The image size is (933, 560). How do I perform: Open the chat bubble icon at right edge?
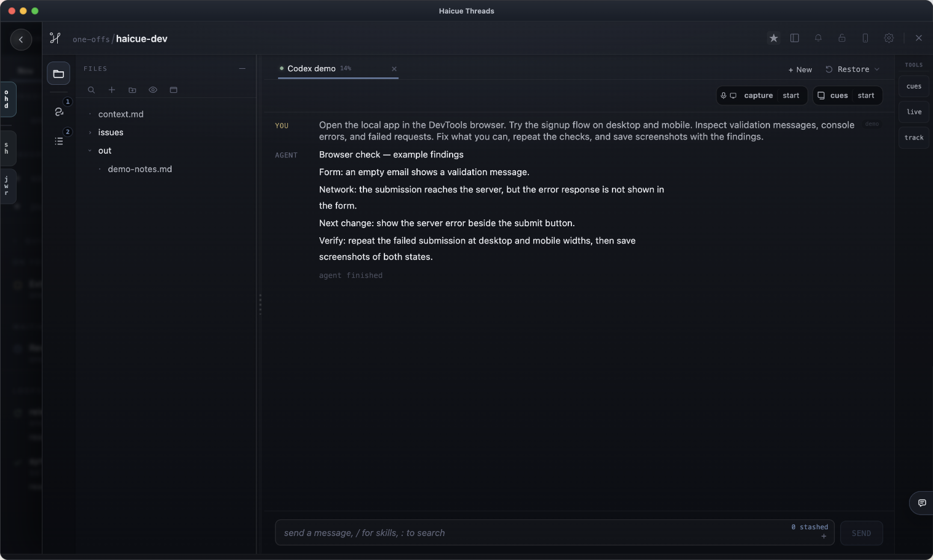(922, 503)
